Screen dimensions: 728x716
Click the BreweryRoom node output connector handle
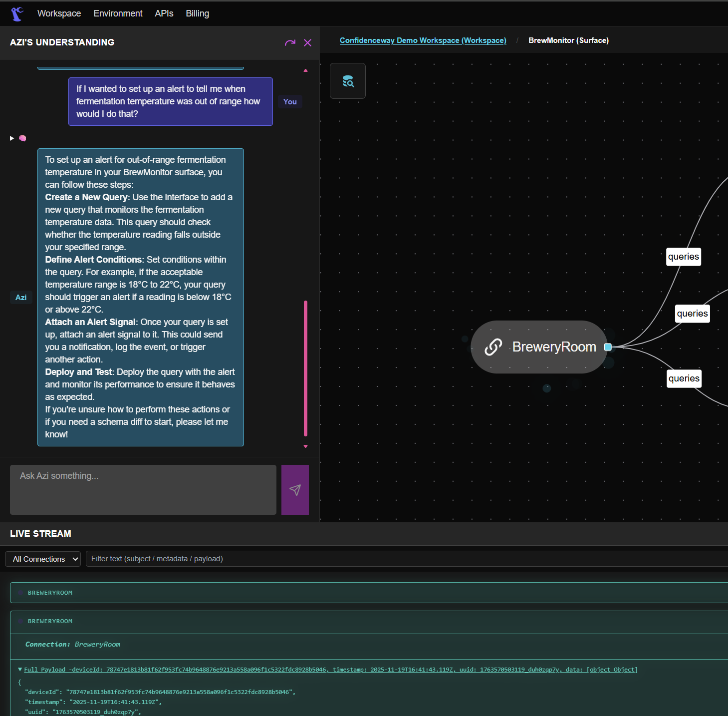[608, 347]
